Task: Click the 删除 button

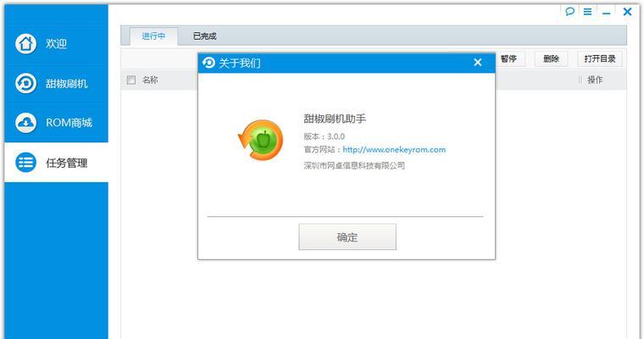Action: click(551, 58)
